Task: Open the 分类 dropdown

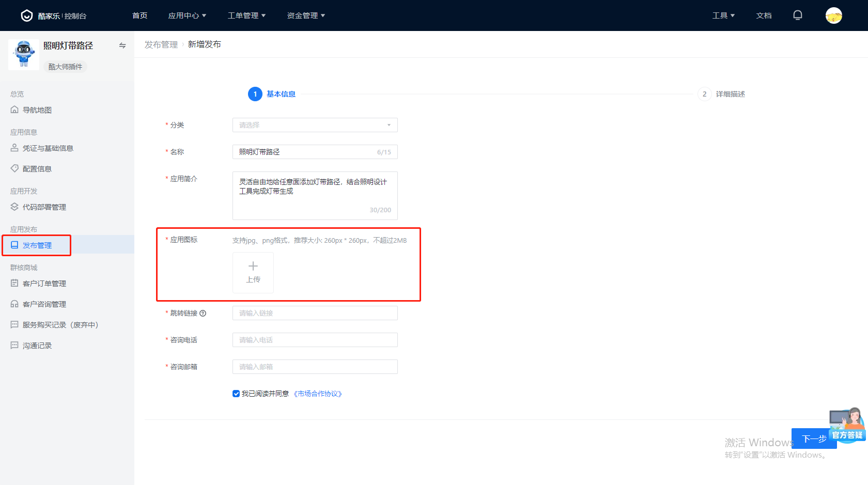Action: point(315,125)
